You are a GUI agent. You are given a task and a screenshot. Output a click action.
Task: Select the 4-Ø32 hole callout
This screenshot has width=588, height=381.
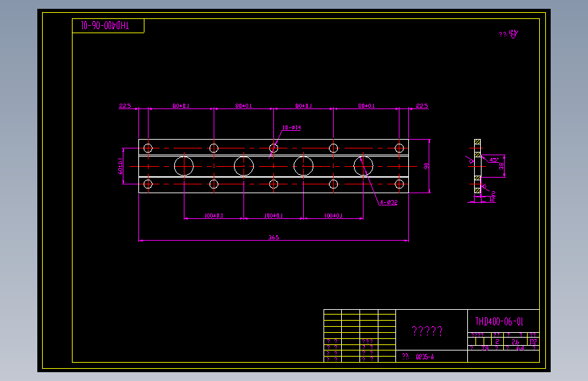point(389,202)
